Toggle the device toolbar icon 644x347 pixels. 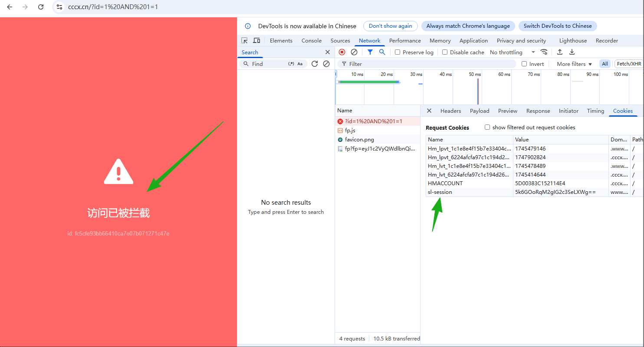coord(256,41)
